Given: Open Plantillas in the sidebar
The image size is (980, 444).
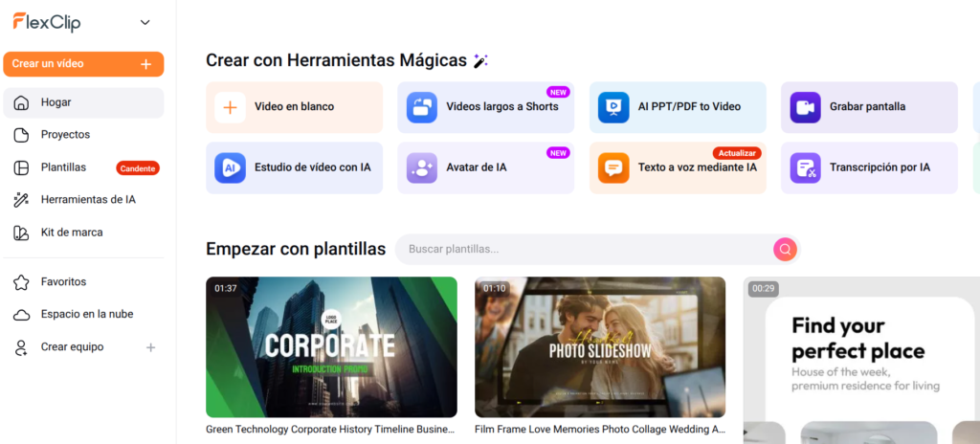Looking at the screenshot, I should click(84, 167).
